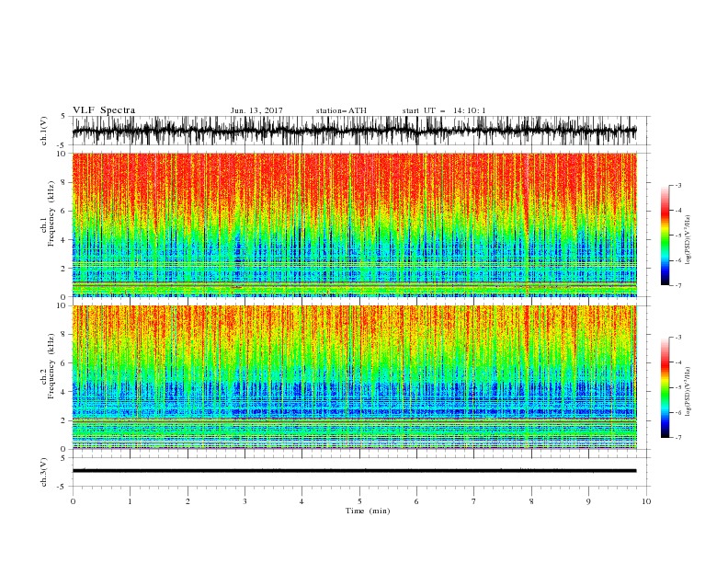Image resolution: width=728 pixels, height=563 pixels.
Task: Click the "10" frequency tick of ch.1 spectrogram
Action: point(62,154)
